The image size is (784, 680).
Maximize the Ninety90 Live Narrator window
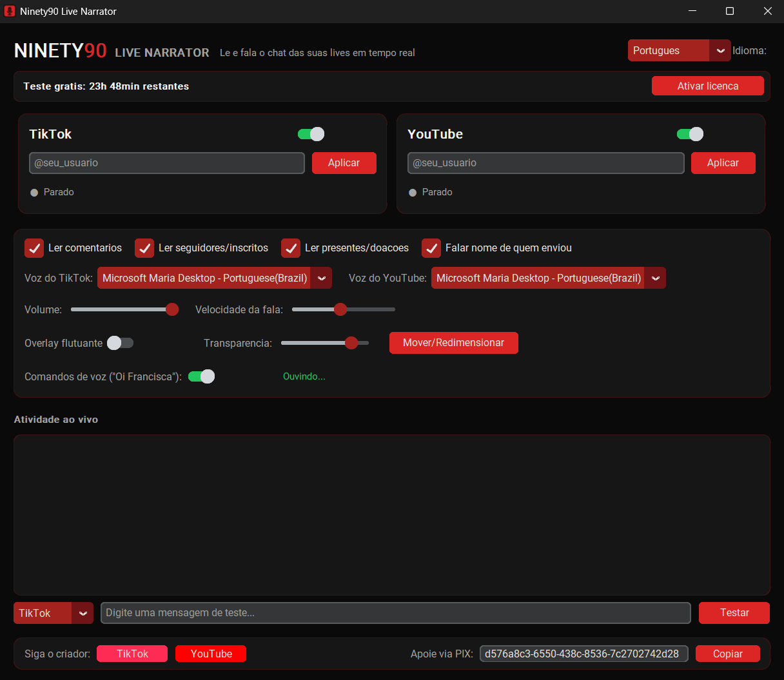(x=730, y=11)
